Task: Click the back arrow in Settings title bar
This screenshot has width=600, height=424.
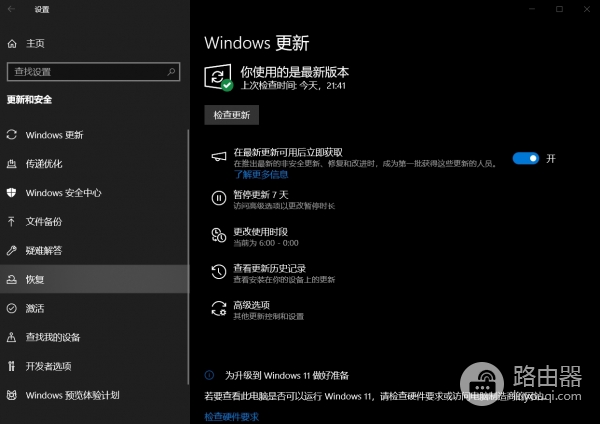Action: (11, 9)
